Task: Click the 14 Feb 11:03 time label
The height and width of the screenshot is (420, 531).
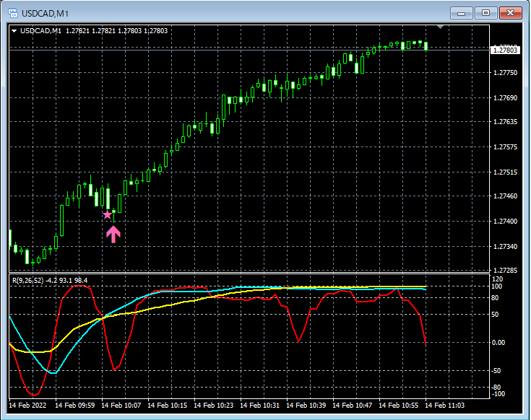Action: 444,405
